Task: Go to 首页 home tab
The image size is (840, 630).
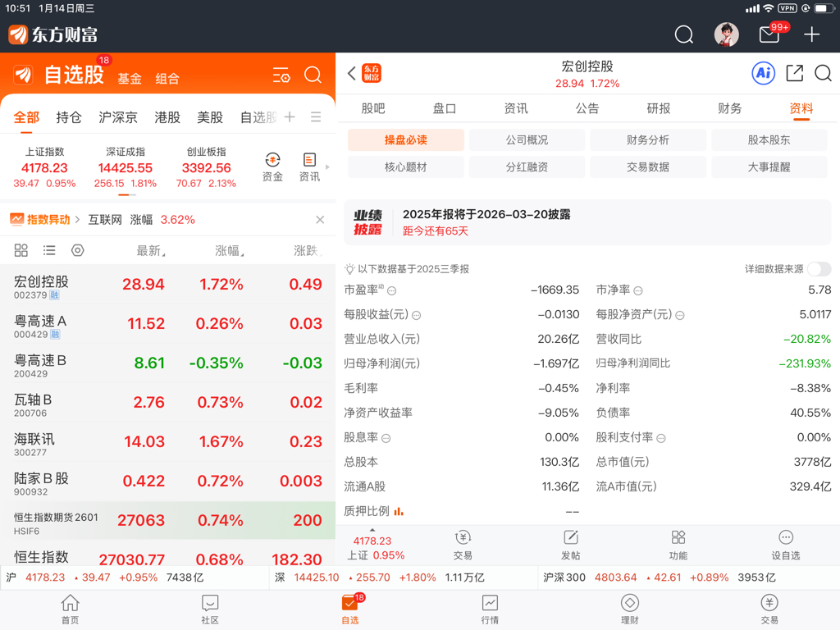Action: click(x=71, y=609)
